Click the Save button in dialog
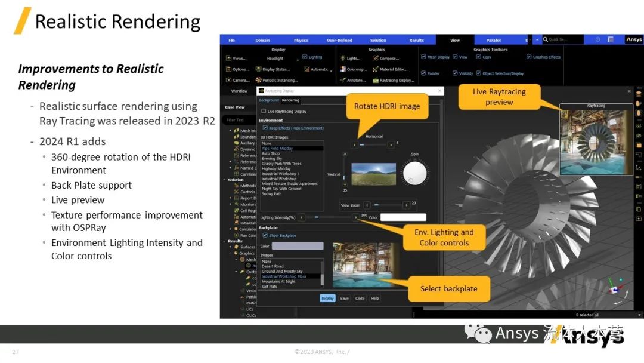 (x=345, y=298)
